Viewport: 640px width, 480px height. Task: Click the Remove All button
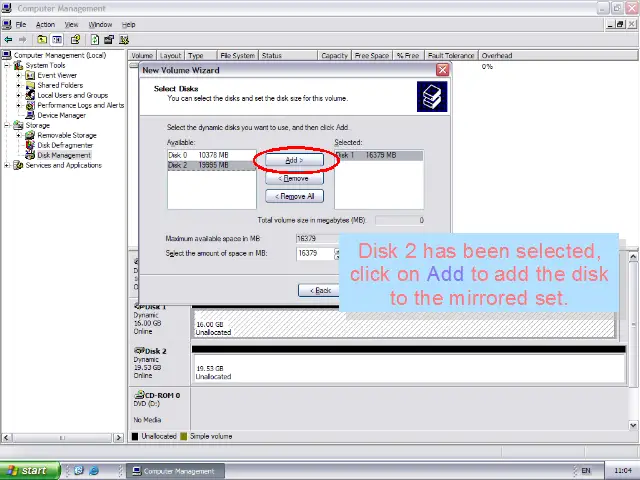[294, 196]
